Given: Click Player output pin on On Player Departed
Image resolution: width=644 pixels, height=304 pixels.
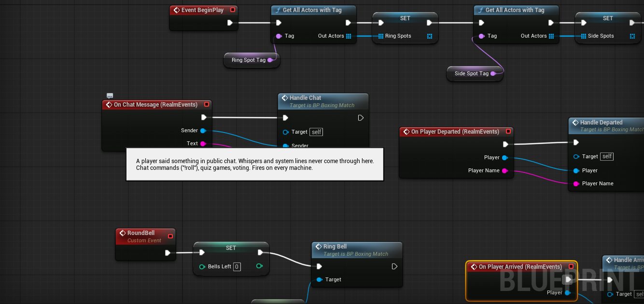Looking at the screenshot, I should pos(504,158).
